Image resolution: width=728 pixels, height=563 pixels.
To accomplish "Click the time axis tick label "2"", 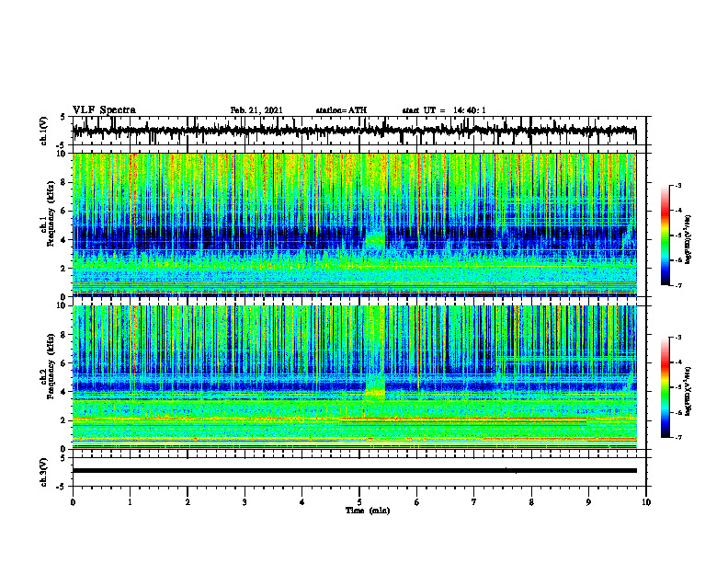I will (x=188, y=502).
